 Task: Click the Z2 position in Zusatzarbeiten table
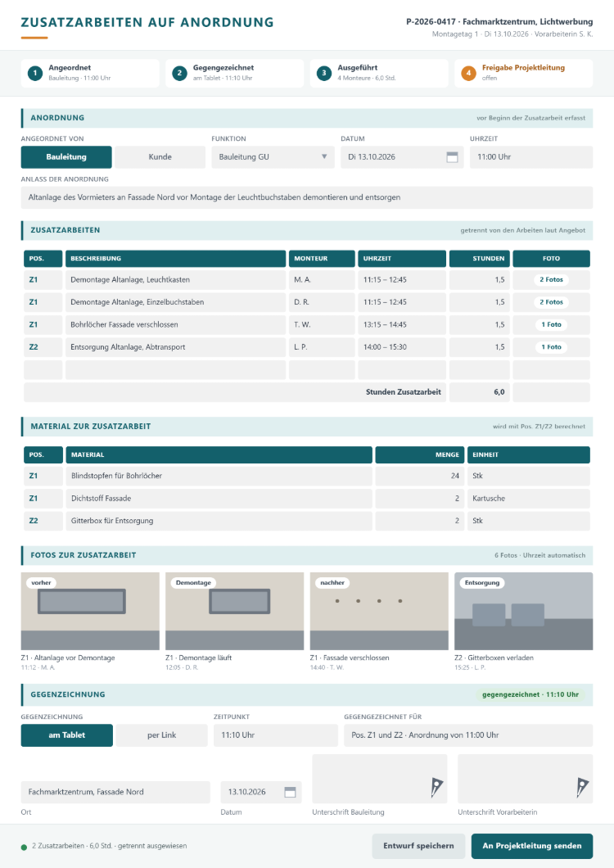(x=43, y=347)
